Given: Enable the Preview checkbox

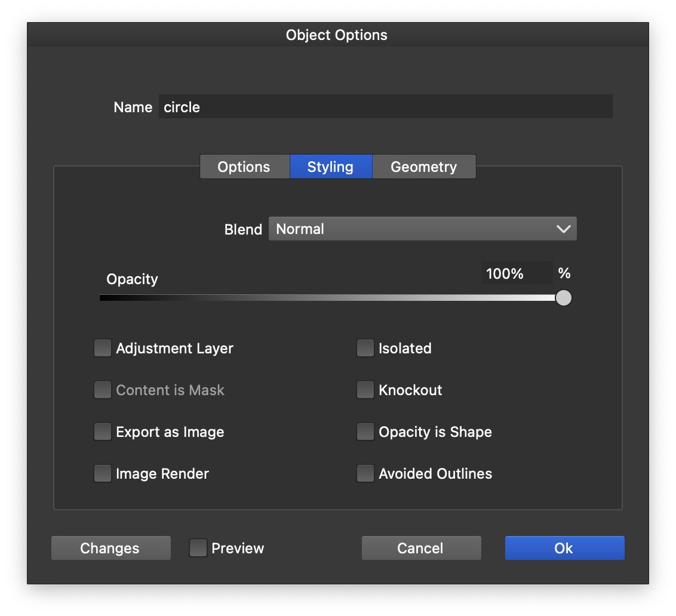Looking at the screenshot, I should point(198,548).
